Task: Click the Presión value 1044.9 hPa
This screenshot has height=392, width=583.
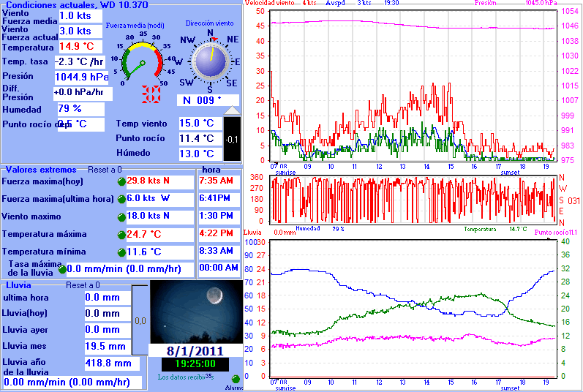Action: 80,77
